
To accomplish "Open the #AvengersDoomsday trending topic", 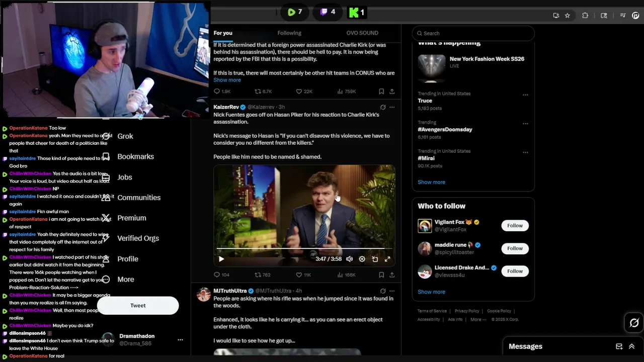I will coord(445,129).
